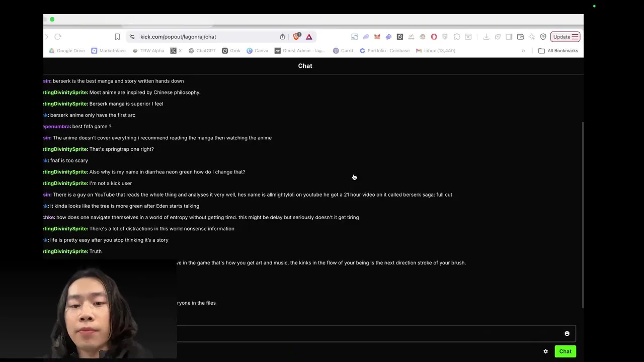
Task: Click the message reading only 'Truth'
Action: (96, 251)
